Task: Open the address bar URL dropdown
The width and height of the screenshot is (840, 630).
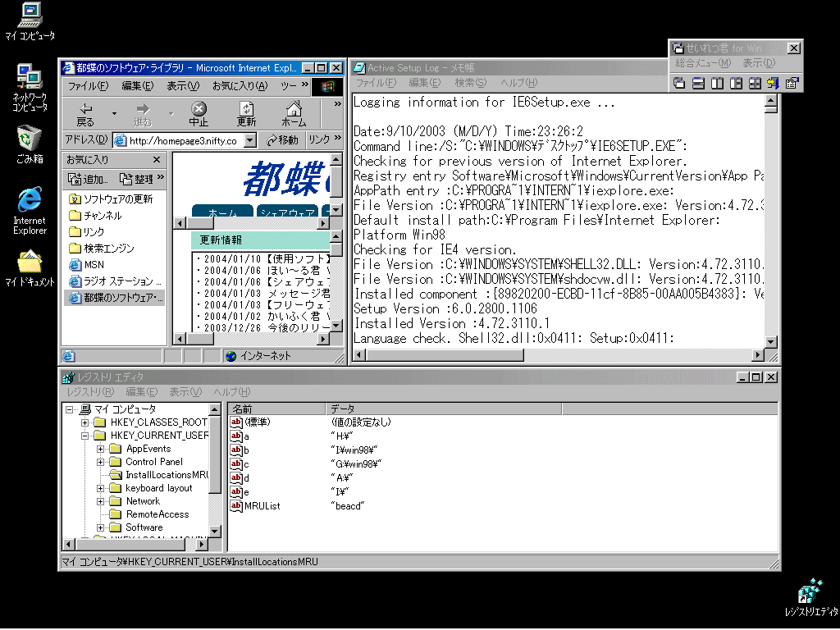Action: click(x=250, y=140)
